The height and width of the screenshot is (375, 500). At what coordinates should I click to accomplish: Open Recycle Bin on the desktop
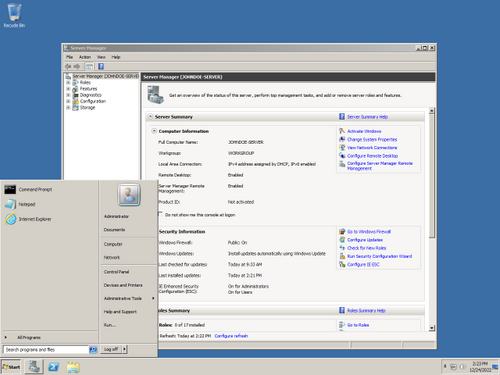click(x=14, y=15)
